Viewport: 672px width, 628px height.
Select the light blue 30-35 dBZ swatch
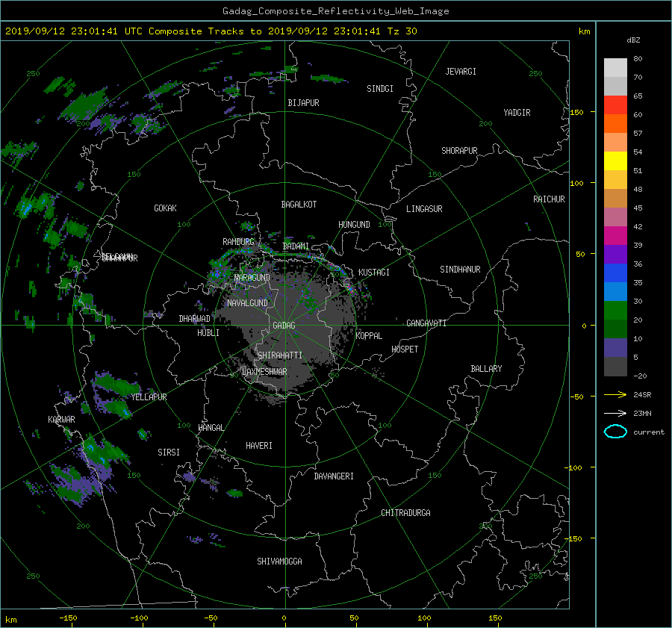coord(615,291)
